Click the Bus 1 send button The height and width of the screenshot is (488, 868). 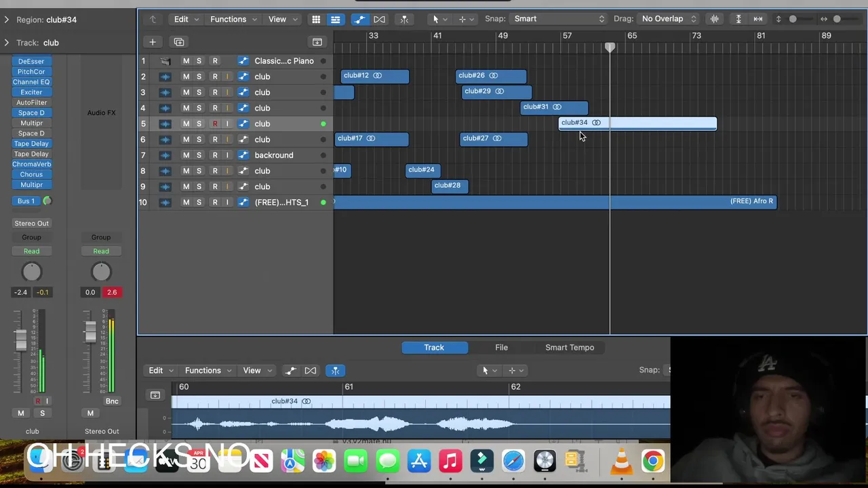click(x=26, y=201)
